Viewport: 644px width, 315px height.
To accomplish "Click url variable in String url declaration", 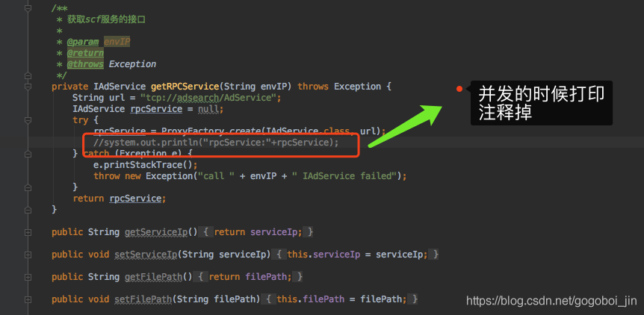I will pyautogui.click(x=117, y=98).
